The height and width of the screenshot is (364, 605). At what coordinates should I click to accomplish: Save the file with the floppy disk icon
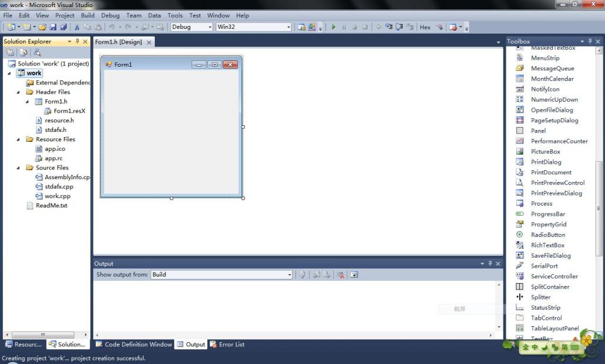pyautogui.click(x=53, y=27)
